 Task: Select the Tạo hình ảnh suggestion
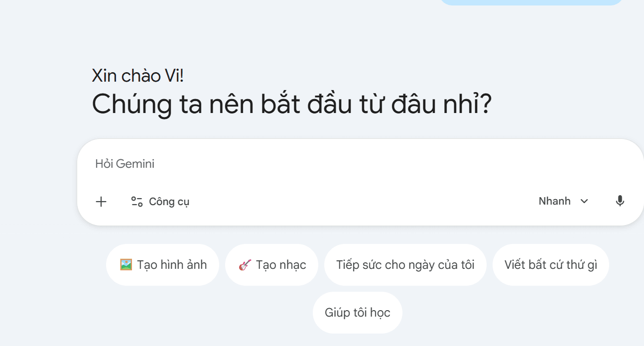[x=162, y=264]
